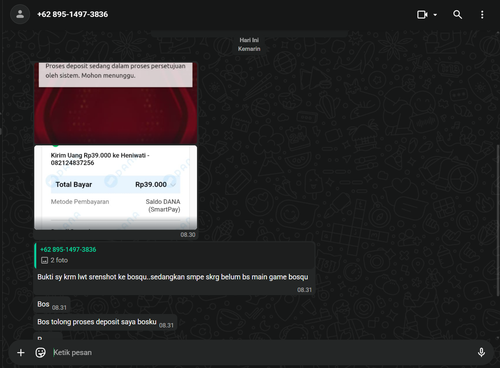Focus the 'Ketik pesan' message input
Viewport: 500px width, 368px height.
tap(260, 352)
